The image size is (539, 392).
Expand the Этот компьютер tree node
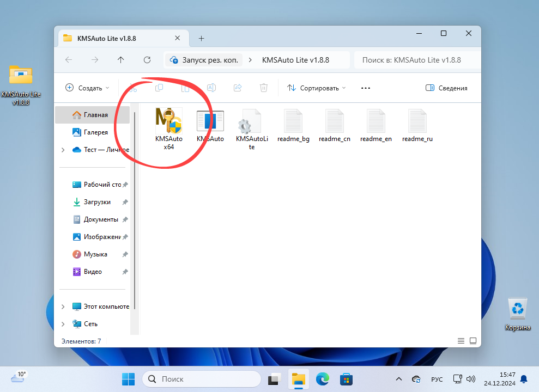click(63, 307)
